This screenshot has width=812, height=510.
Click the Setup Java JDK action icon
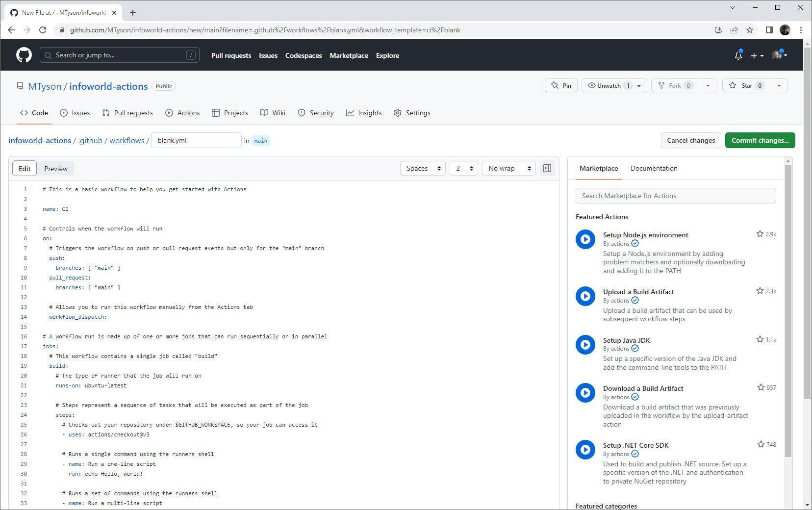(584, 345)
